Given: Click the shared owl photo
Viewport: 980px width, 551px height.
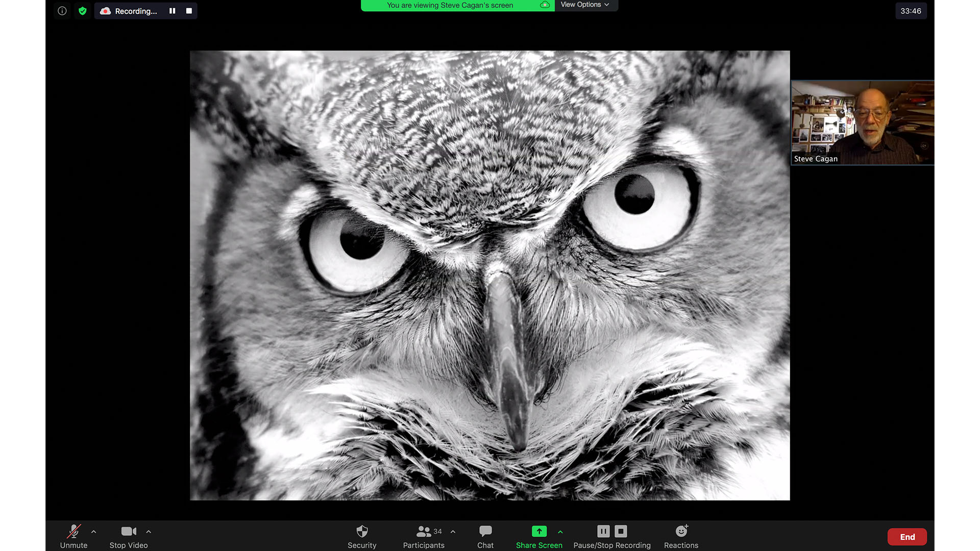Looking at the screenshot, I should point(489,275).
